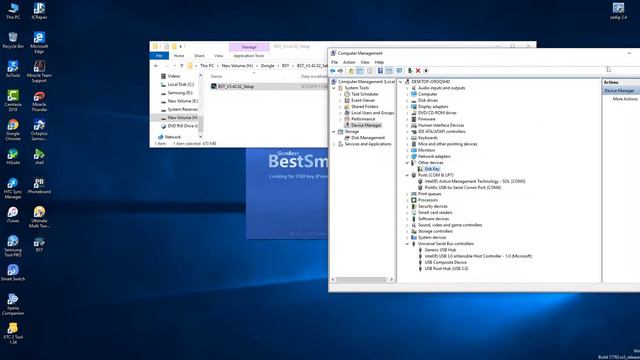Select the Camtasia 2019 desktop shortcut

click(x=13, y=101)
